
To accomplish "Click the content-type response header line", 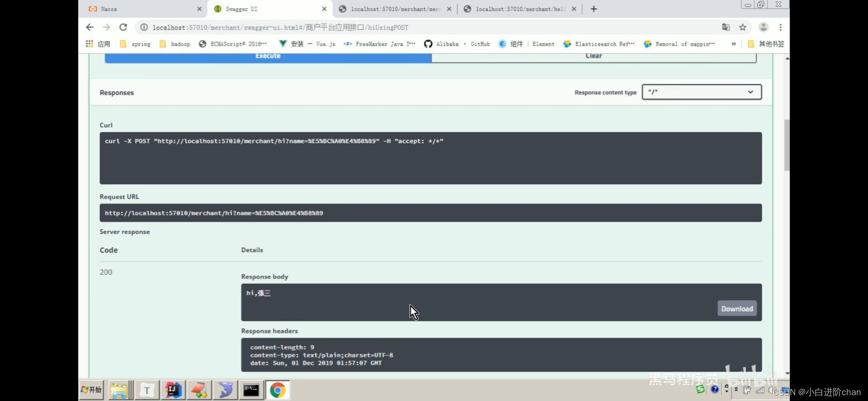I will pyautogui.click(x=321, y=355).
